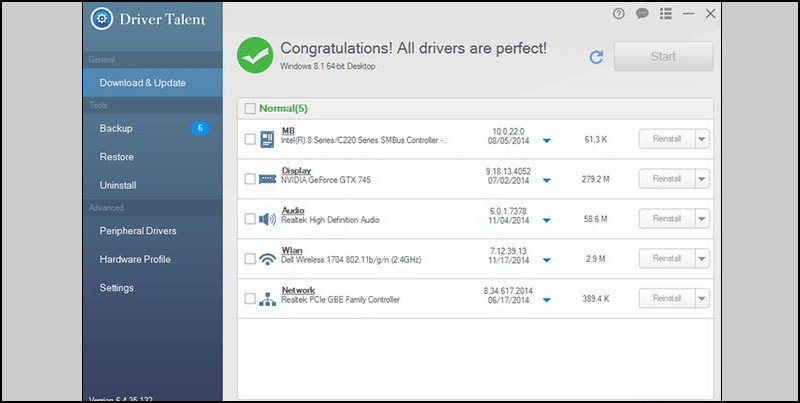The width and height of the screenshot is (800, 403).
Task: Click the Wlan category link
Action: [x=292, y=250]
